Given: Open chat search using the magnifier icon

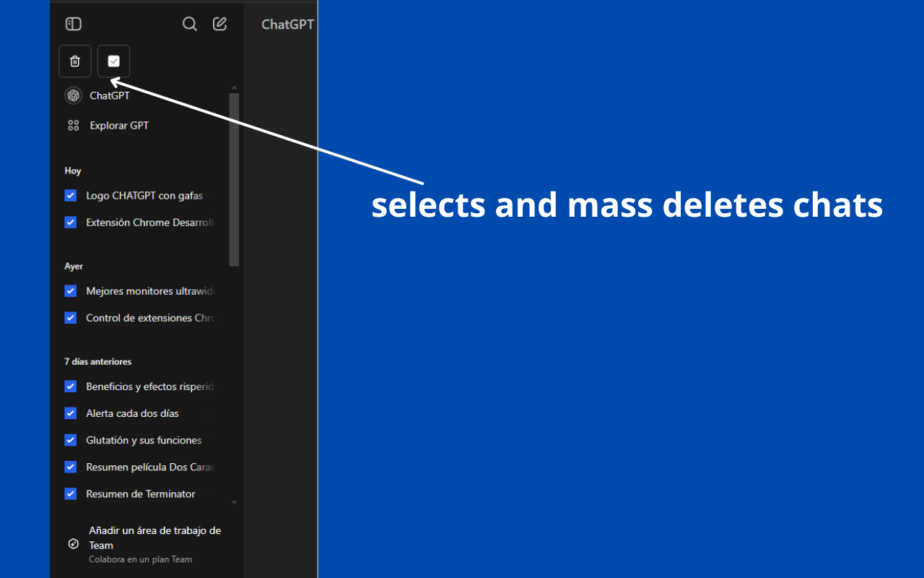Looking at the screenshot, I should pos(190,23).
